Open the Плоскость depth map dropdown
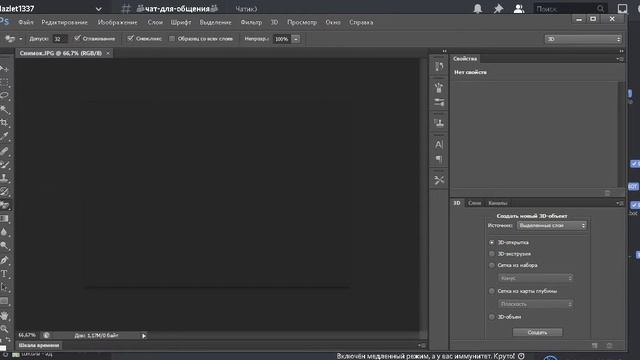The height and width of the screenshot is (360, 640). (x=535, y=304)
